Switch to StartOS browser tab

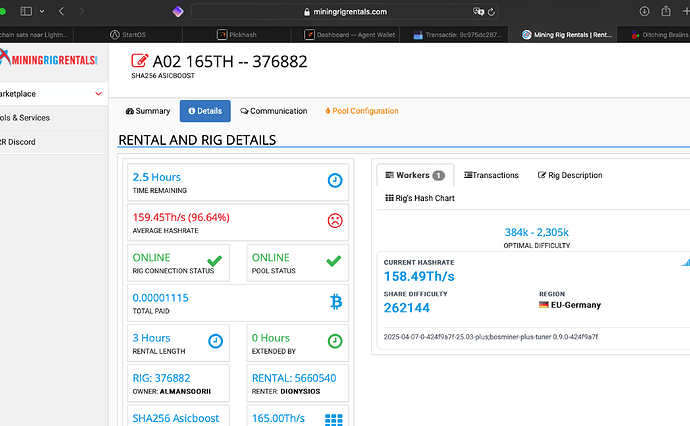(128, 34)
